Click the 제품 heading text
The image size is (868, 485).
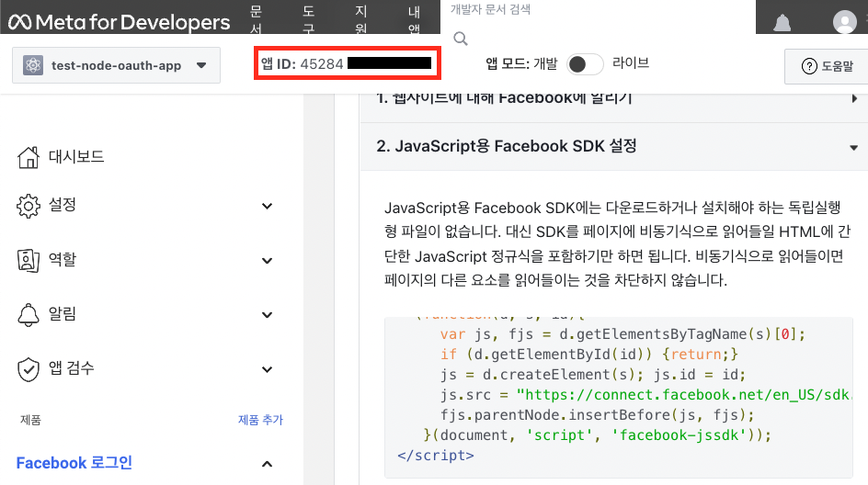pos(30,420)
